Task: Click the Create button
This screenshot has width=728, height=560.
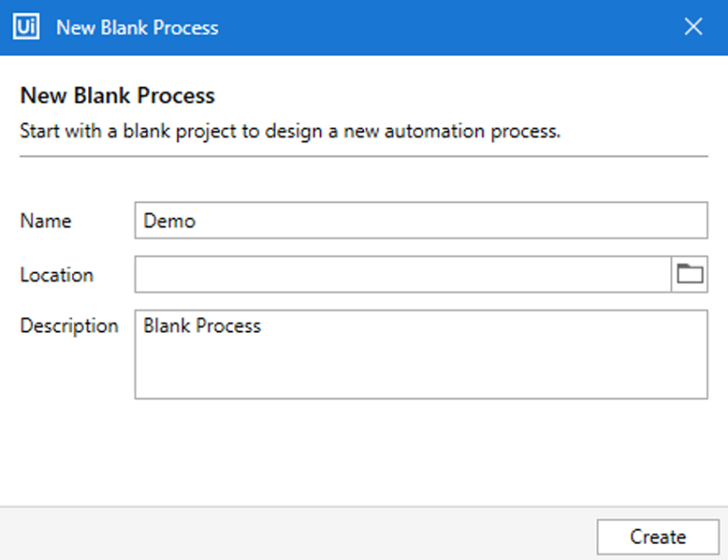Action: click(657, 536)
